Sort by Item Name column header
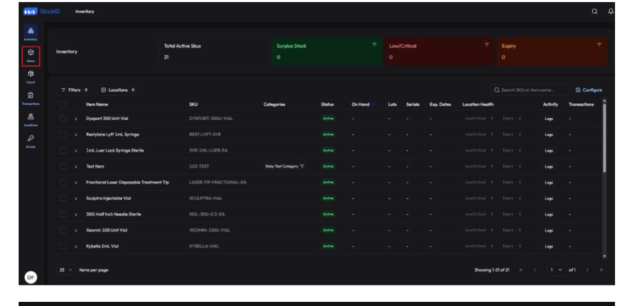 tap(97, 105)
